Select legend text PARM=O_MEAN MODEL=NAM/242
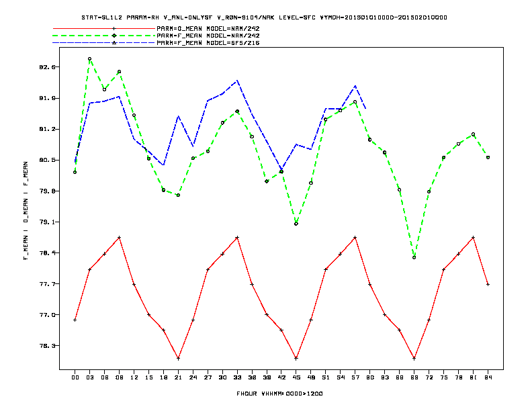 click(x=208, y=28)
